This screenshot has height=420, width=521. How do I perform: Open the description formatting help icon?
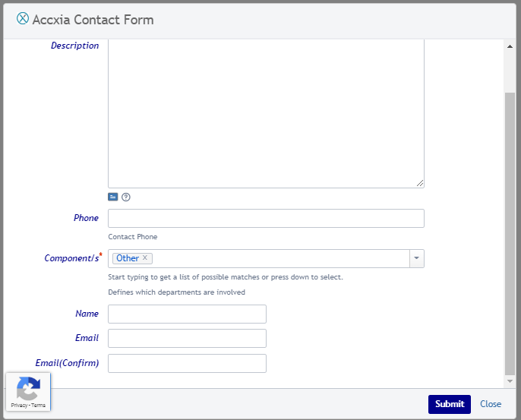click(126, 197)
